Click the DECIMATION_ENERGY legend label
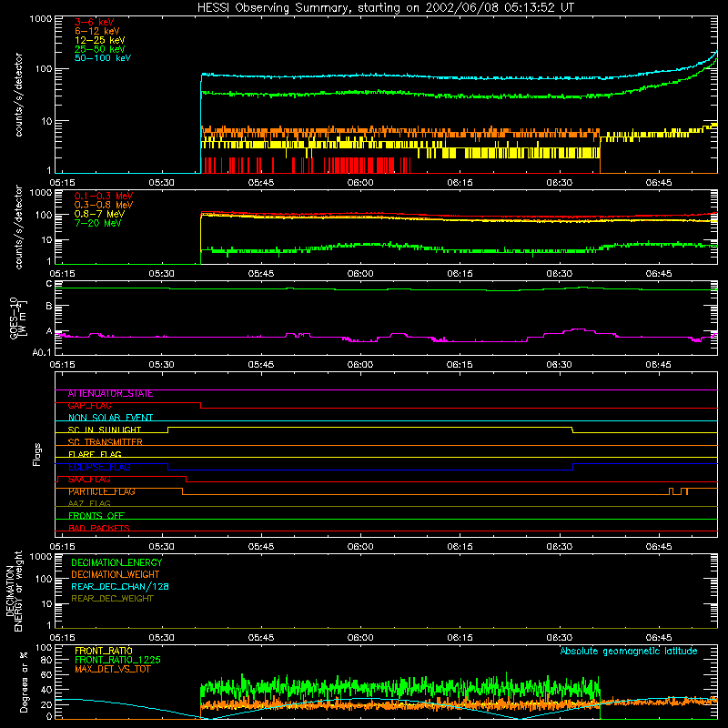Viewport: 728px width, 728px height. pyautogui.click(x=116, y=562)
